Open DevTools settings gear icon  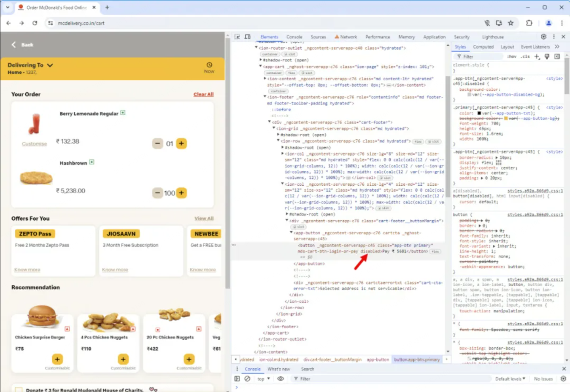click(543, 37)
